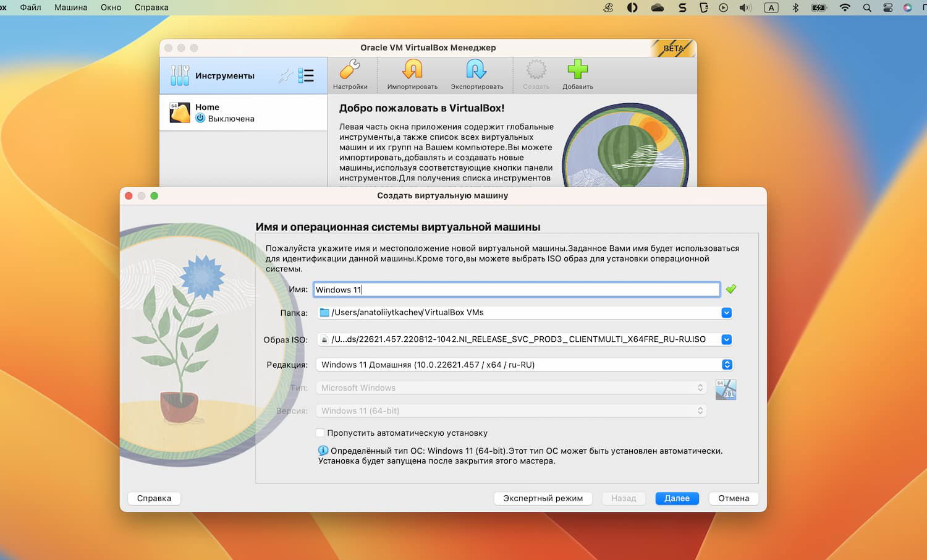This screenshot has width=927, height=560.
Task: Open the Редакция edition dropdown
Action: click(x=524, y=365)
